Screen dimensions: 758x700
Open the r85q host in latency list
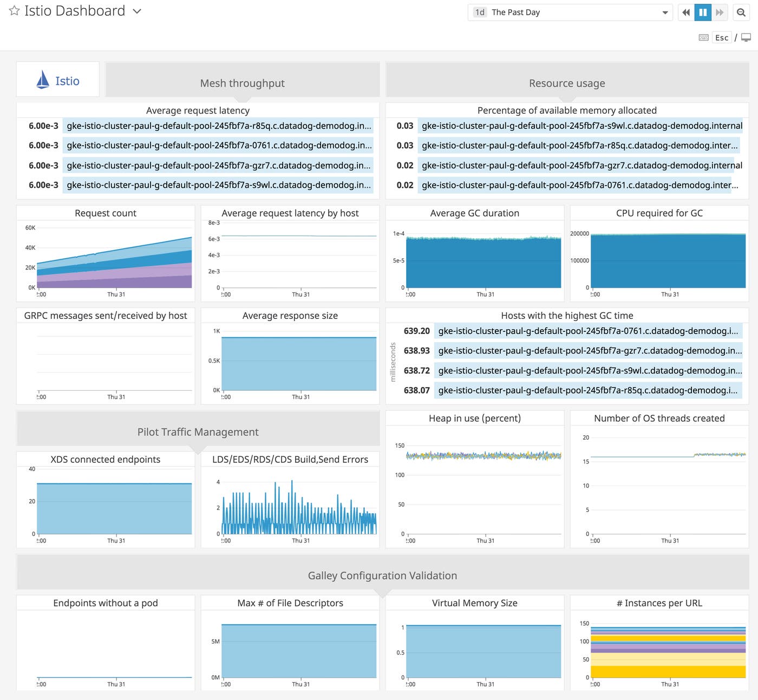218,126
